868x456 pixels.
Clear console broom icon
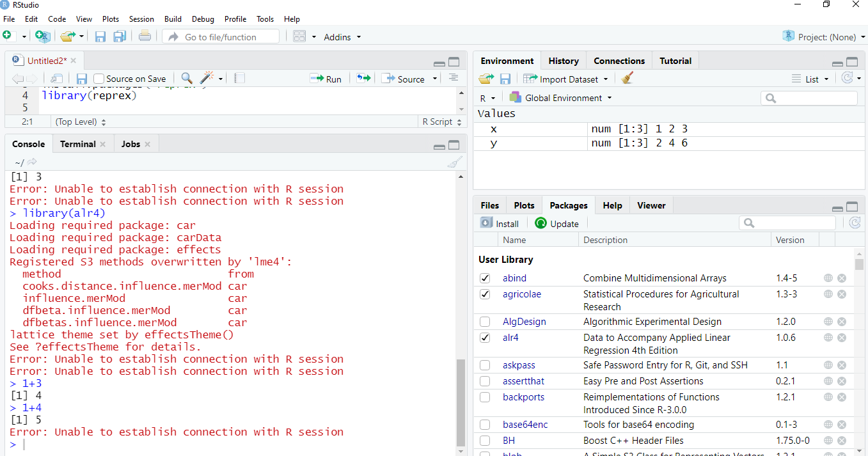point(455,162)
